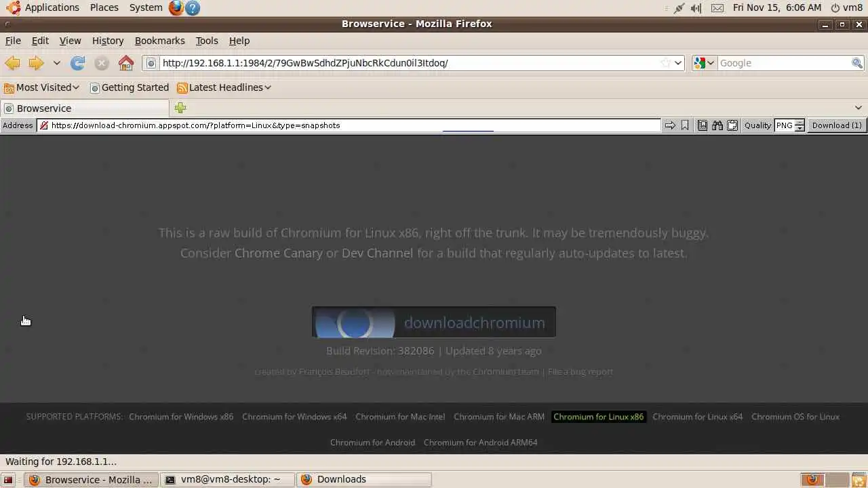This screenshot has width=868, height=488.
Task: Open the Tools menu
Action: (x=207, y=41)
